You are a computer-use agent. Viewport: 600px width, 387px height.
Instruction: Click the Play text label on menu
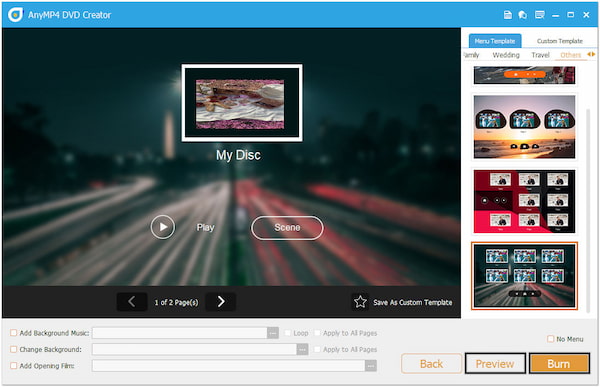[205, 227]
